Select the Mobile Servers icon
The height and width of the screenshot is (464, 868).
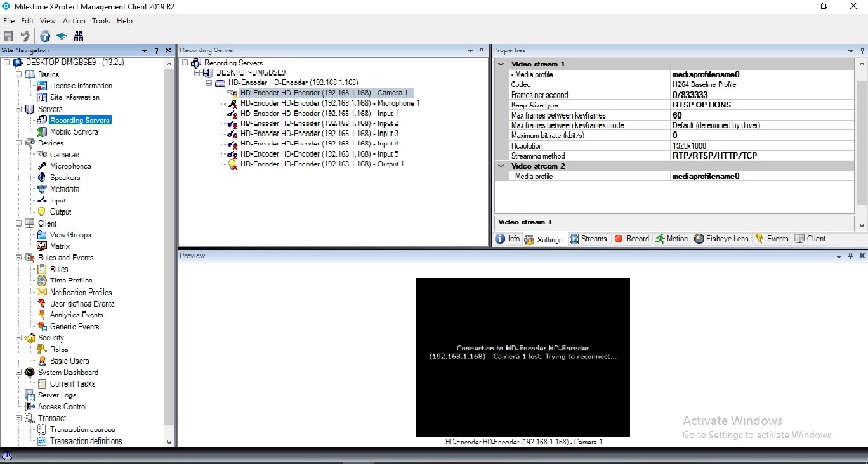[x=42, y=131]
